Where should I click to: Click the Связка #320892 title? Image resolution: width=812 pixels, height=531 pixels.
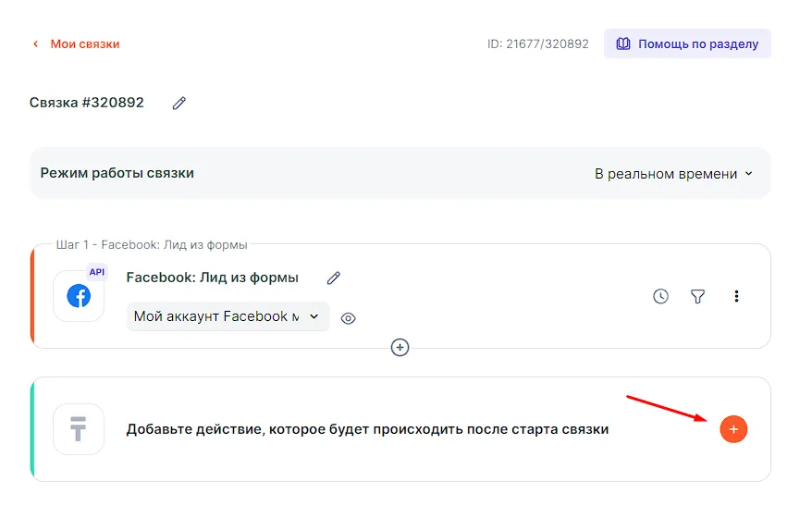(x=87, y=103)
